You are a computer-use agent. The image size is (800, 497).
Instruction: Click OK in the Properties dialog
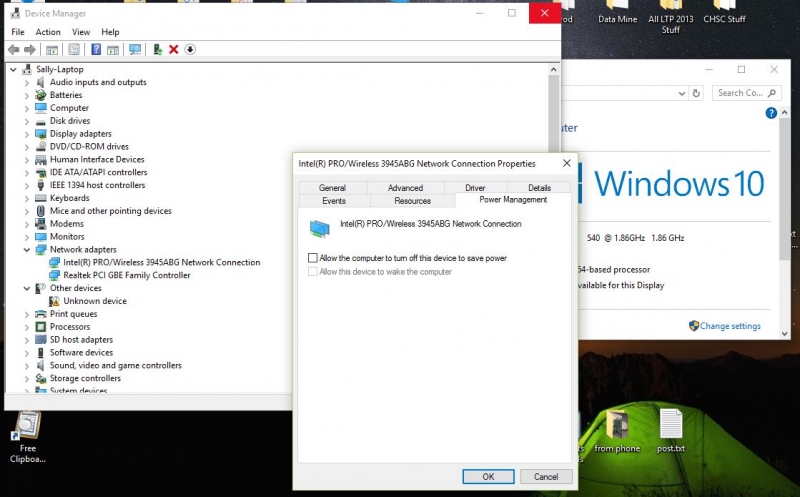[x=488, y=477]
